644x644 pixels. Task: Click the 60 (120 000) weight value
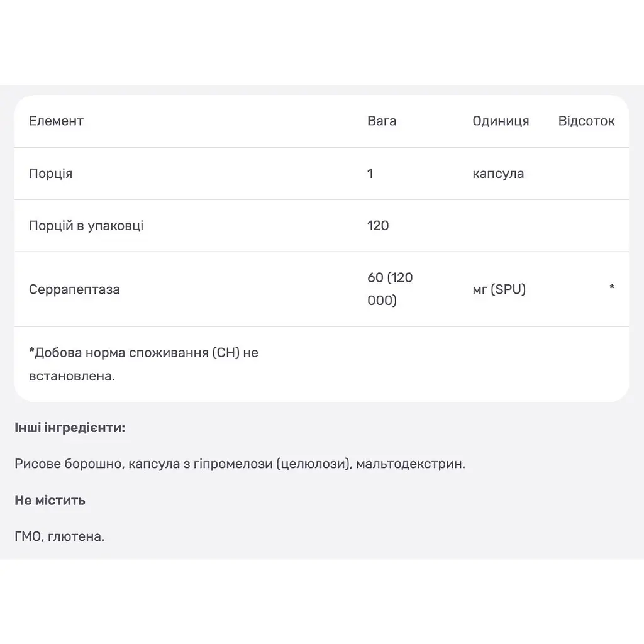click(390, 289)
